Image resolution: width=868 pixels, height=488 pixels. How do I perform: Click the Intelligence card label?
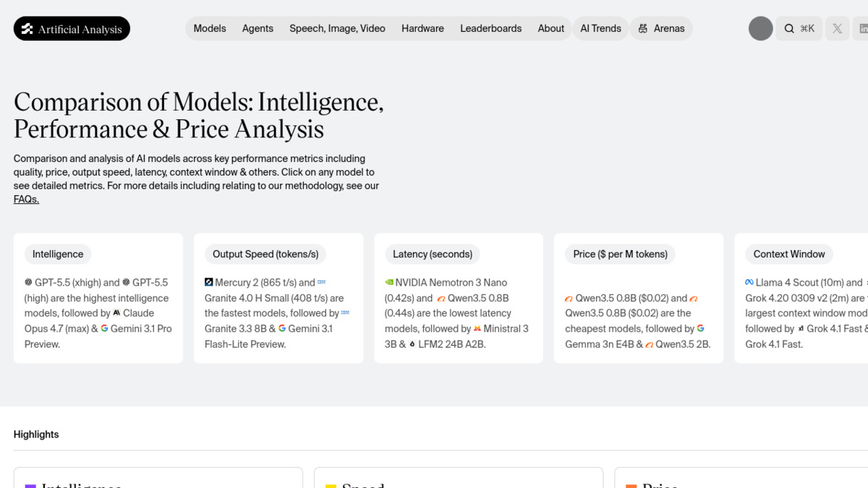click(x=58, y=254)
